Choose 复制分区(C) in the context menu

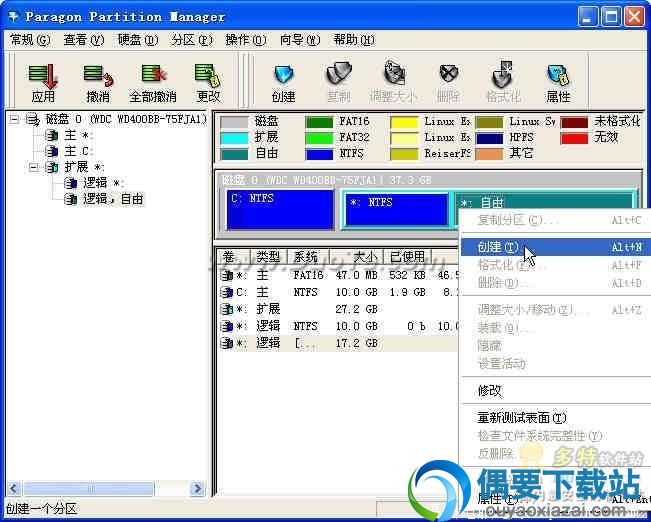pos(556,220)
